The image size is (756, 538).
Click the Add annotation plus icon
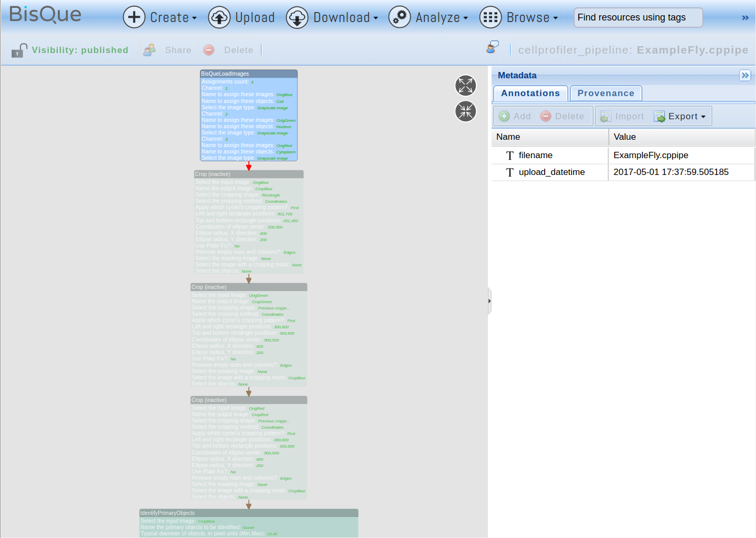[505, 116]
